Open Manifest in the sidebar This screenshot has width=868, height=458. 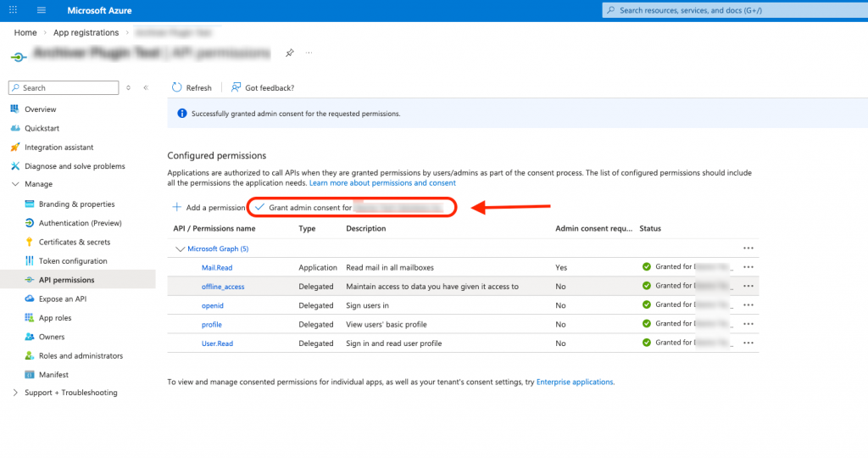53,375
